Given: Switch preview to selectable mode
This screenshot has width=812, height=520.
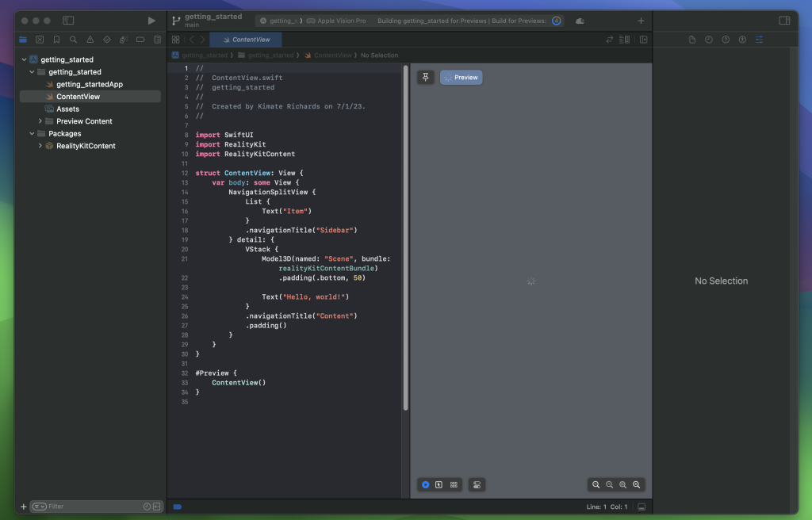Looking at the screenshot, I should [x=439, y=484].
